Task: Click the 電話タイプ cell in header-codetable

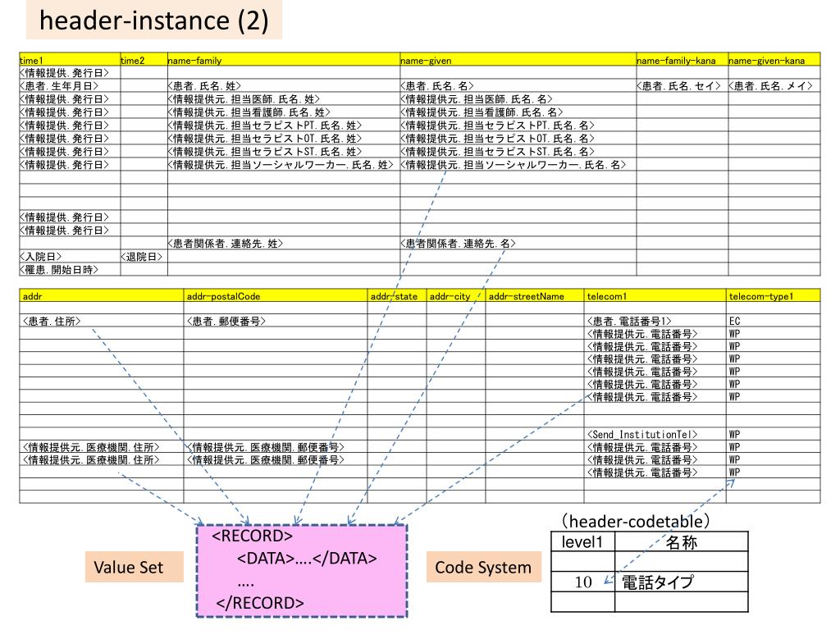Action: pos(681,582)
